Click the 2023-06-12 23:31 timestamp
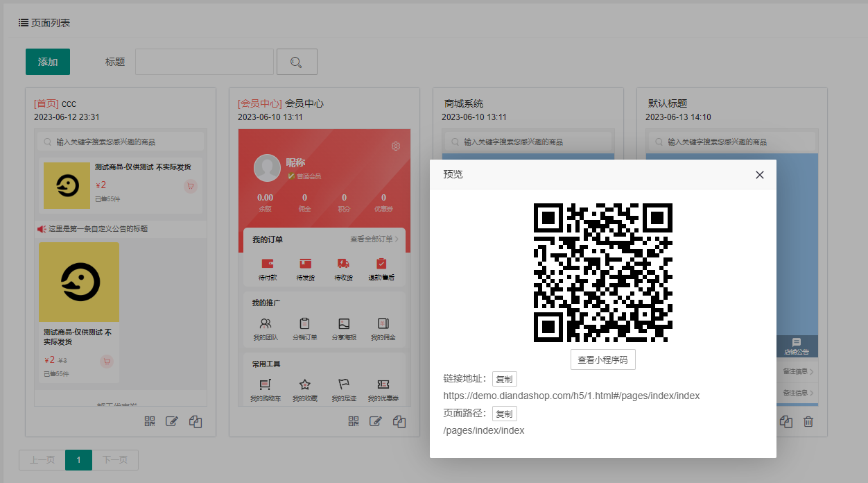The image size is (868, 483). (x=67, y=117)
